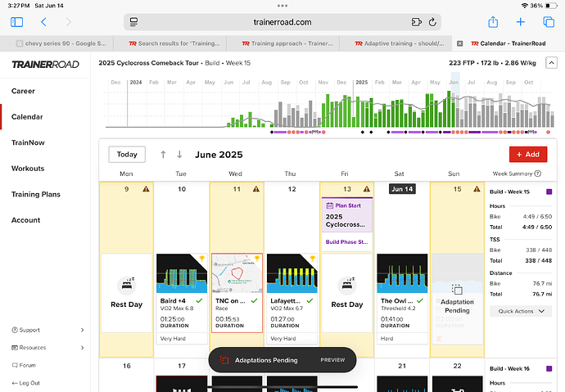Open the Baird +4 workout thumbnail

click(182, 273)
